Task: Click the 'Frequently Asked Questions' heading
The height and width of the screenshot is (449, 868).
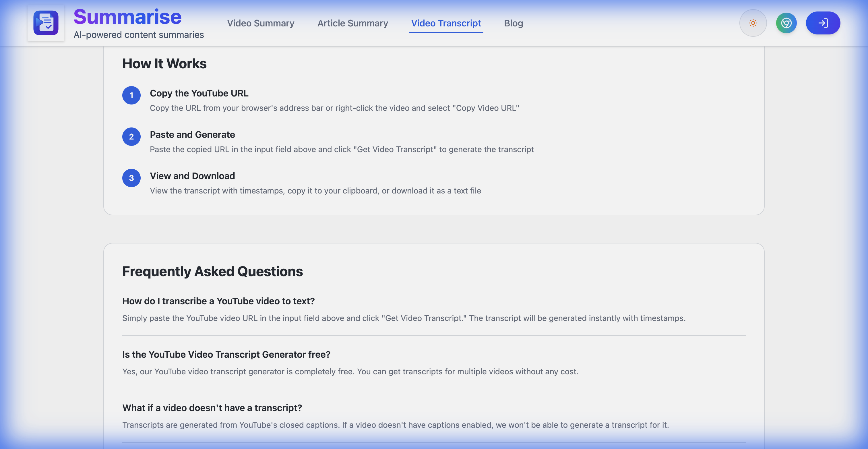Action: 212,271
